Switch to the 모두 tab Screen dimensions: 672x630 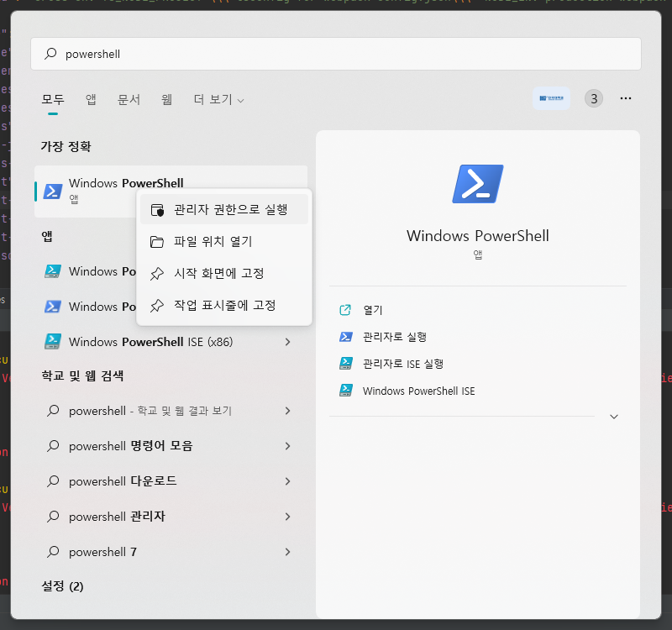point(53,99)
